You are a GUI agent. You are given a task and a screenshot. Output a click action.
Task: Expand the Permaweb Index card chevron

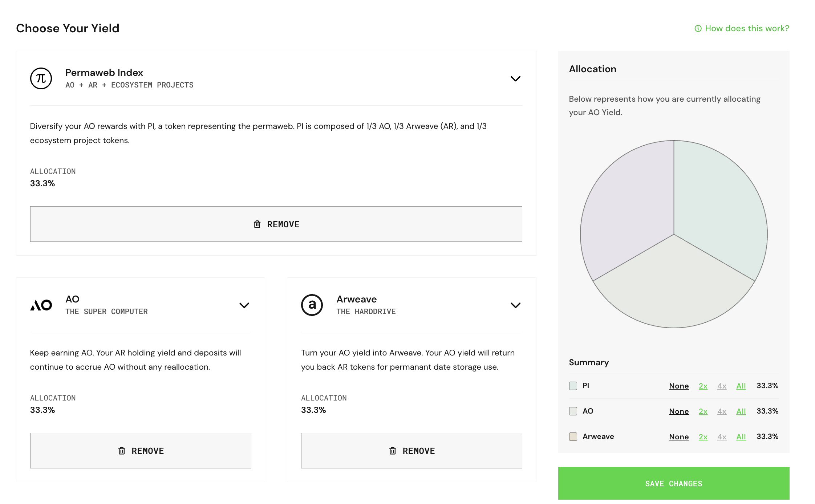(515, 78)
